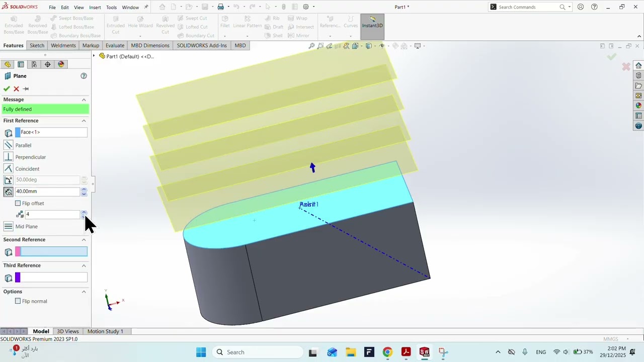Cancel the Plane feature with red X
The width and height of the screenshot is (644, 362).
(x=17, y=89)
